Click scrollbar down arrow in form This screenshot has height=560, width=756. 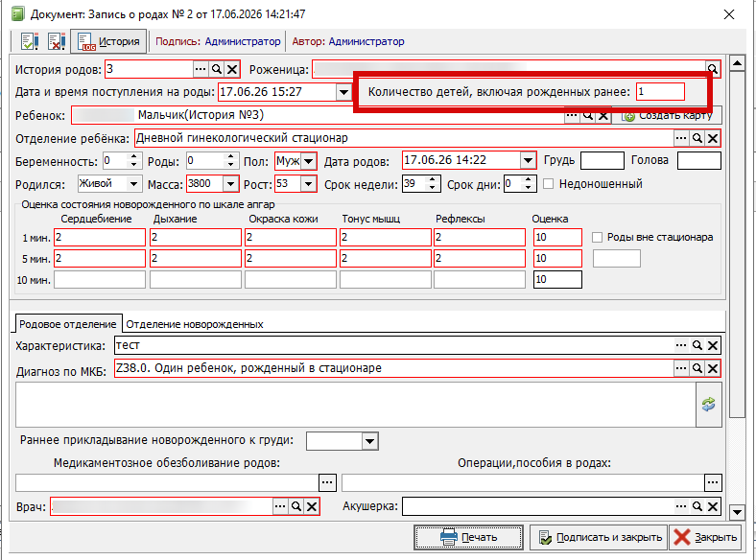point(737,512)
